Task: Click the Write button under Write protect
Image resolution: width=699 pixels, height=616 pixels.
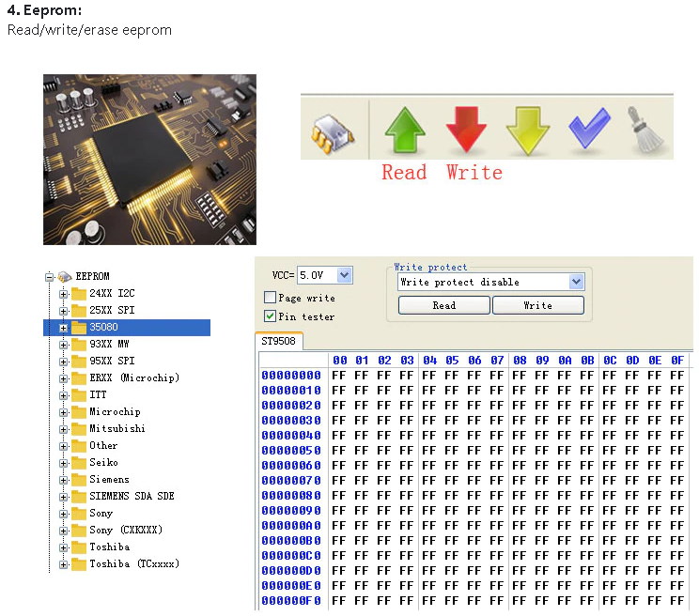Action: (x=538, y=305)
